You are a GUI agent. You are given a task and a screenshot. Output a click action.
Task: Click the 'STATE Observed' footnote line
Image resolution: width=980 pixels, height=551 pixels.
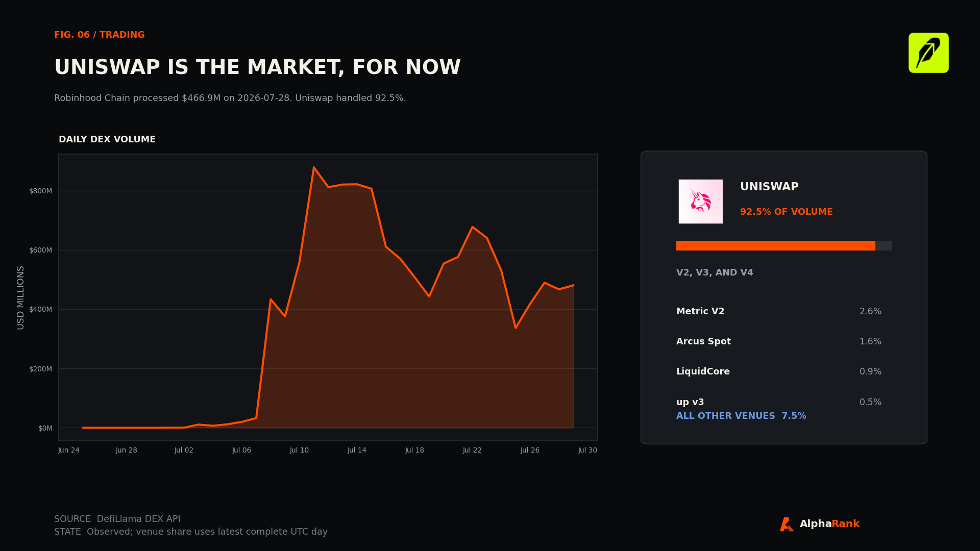click(x=191, y=532)
